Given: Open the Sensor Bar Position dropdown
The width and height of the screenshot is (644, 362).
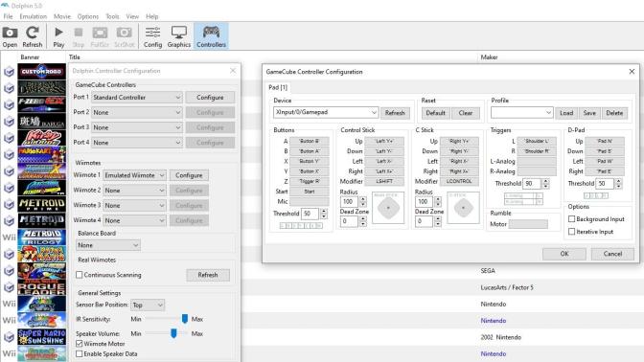Looking at the screenshot, I should (x=148, y=305).
